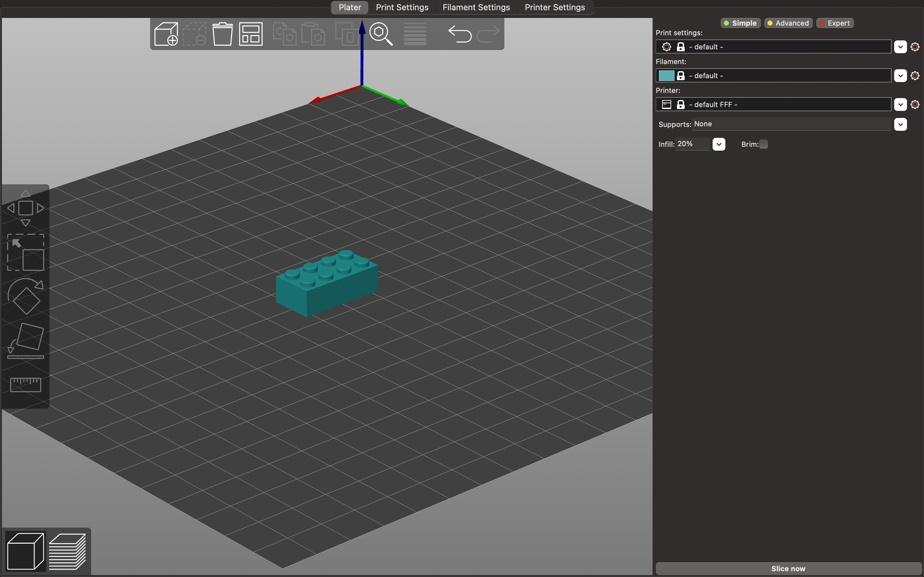
Task: Click the Arrange objects icon
Action: [251, 34]
